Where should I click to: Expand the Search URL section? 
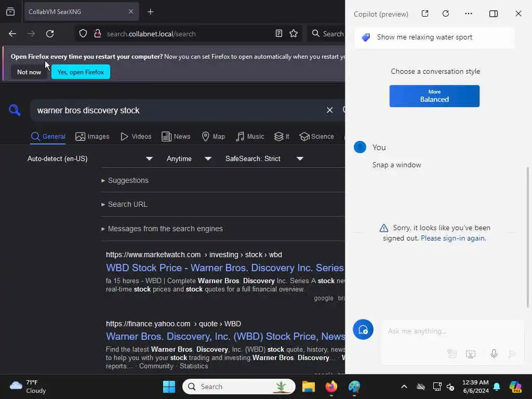[x=124, y=204]
